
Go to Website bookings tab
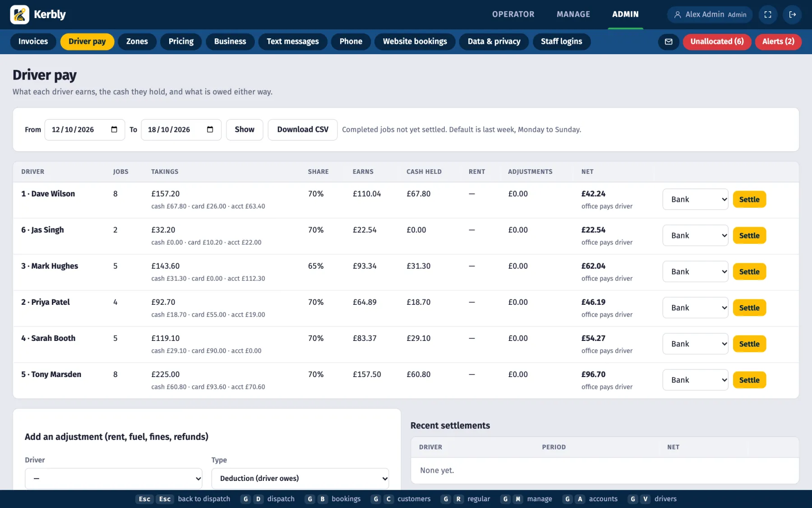415,42
